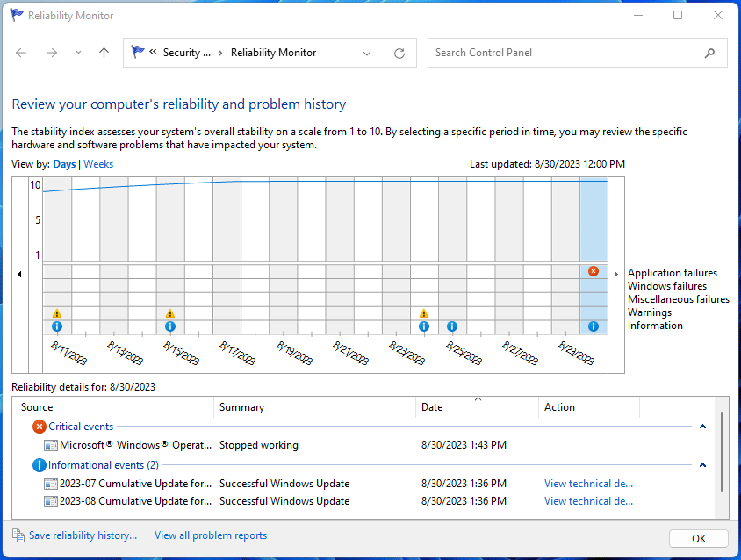Click chevron after Security breadcrumb
The height and width of the screenshot is (560, 741).
coord(220,53)
